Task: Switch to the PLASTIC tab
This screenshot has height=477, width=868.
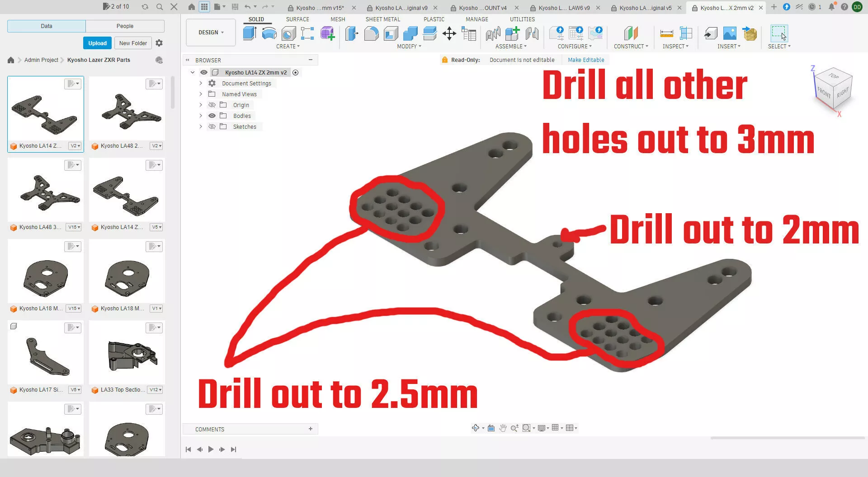Action: (x=434, y=19)
